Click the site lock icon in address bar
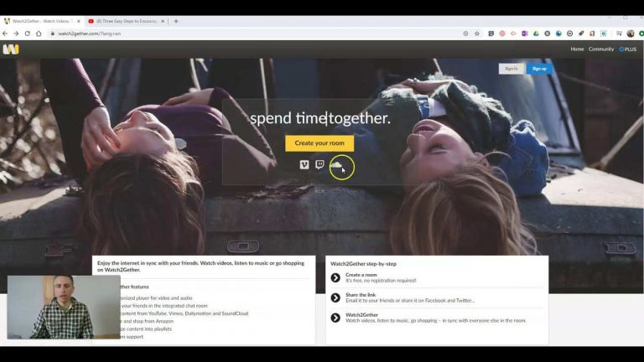This screenshot has height=362, width=644. 53,34
